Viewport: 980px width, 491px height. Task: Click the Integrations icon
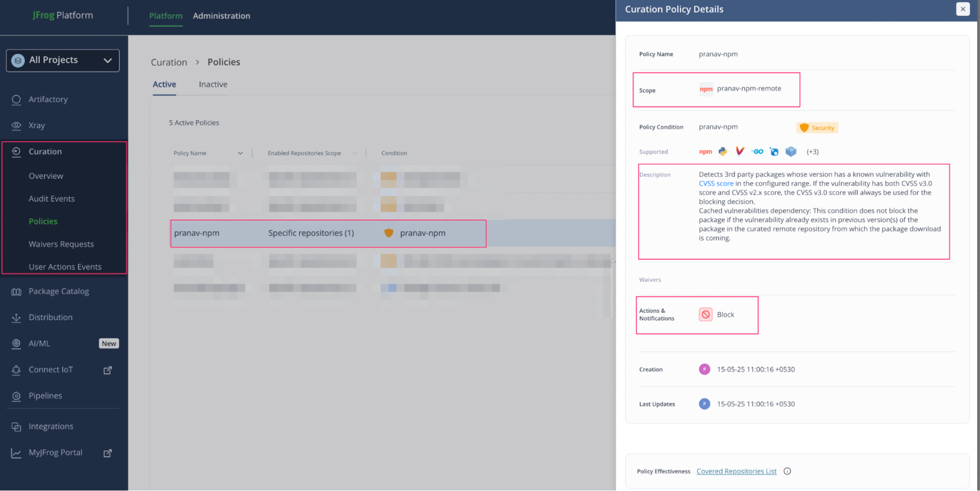pos(16,427)
